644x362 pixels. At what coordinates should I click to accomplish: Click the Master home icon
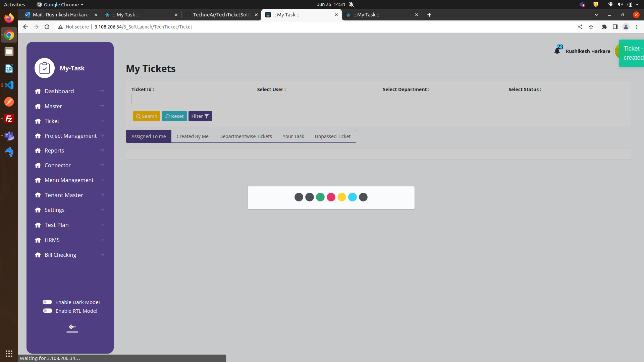pos(38,106)
